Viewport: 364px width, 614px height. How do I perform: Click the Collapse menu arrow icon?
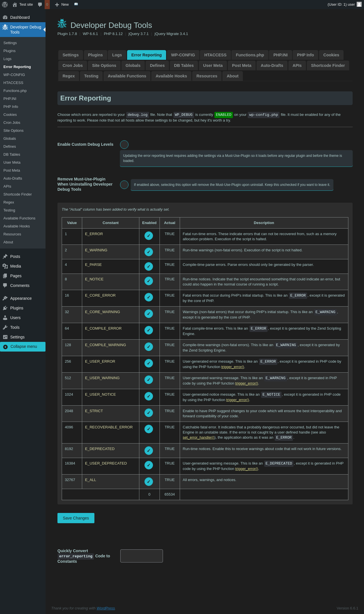5,347
